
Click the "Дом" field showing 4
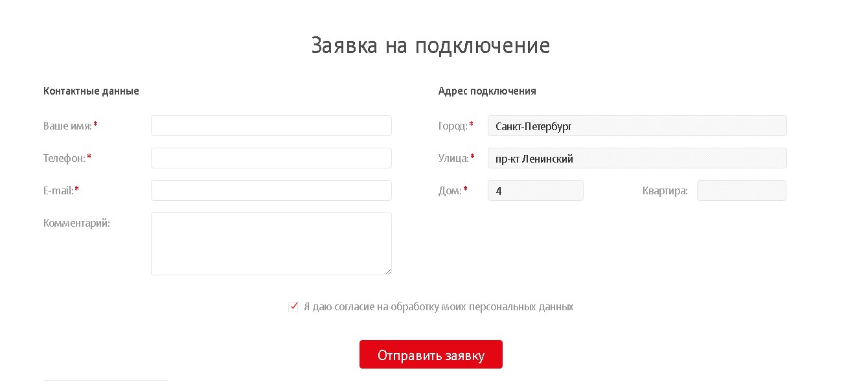pos(535,190)
